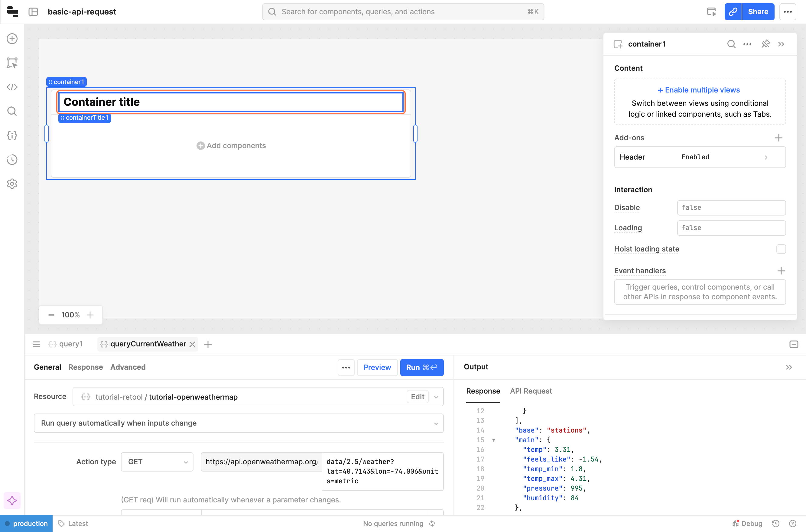806x532 pixels.
Task: Collapse the bottom query panel
Action: point(793,344)
